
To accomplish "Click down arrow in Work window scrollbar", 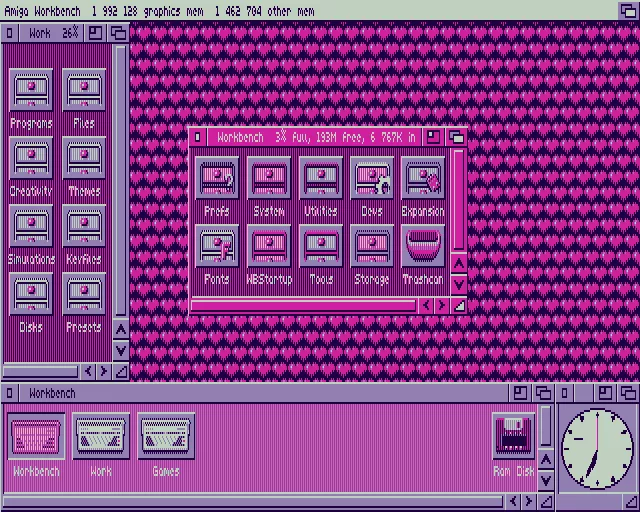I will (x=120, y=350).
